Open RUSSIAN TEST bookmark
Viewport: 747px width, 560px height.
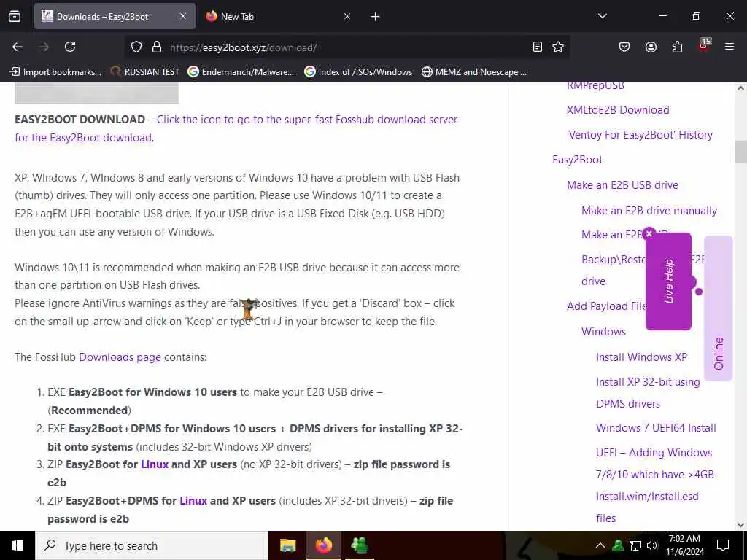tap(145, 72)
